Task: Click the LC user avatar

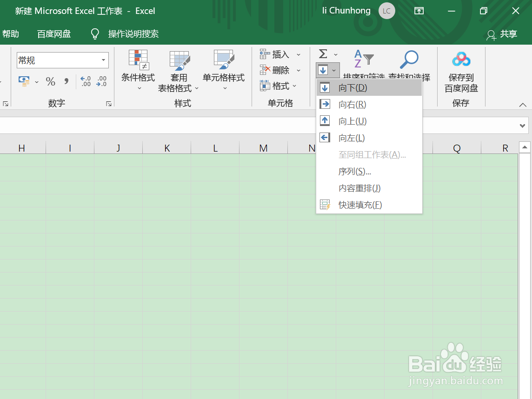Action: tap(387, 11)
